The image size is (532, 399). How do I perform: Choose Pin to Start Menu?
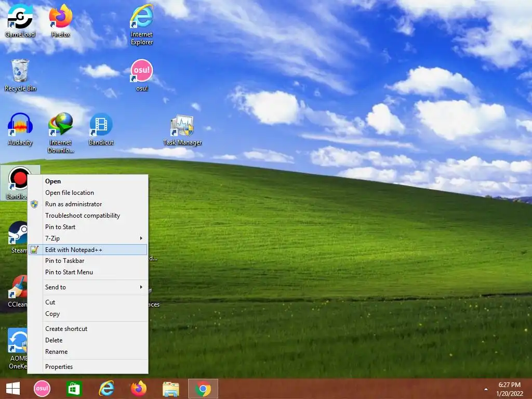pyautogui.click(x=88, y=272)
